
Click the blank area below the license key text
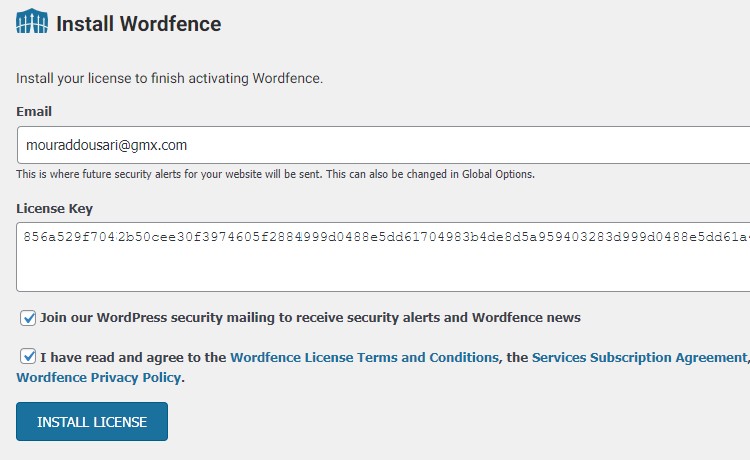pyautogui.click(x=383, y=268)
